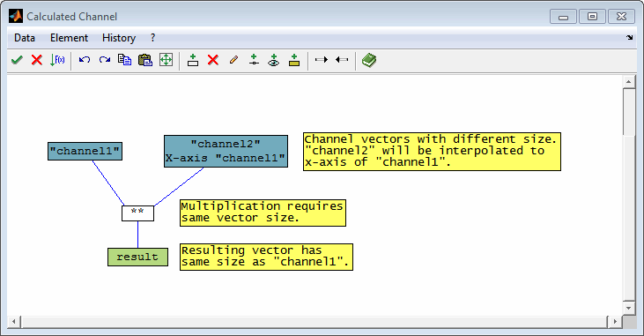Select the green result block
The width and height of the screenshot is (644, 336).
(x=137, y=257)
